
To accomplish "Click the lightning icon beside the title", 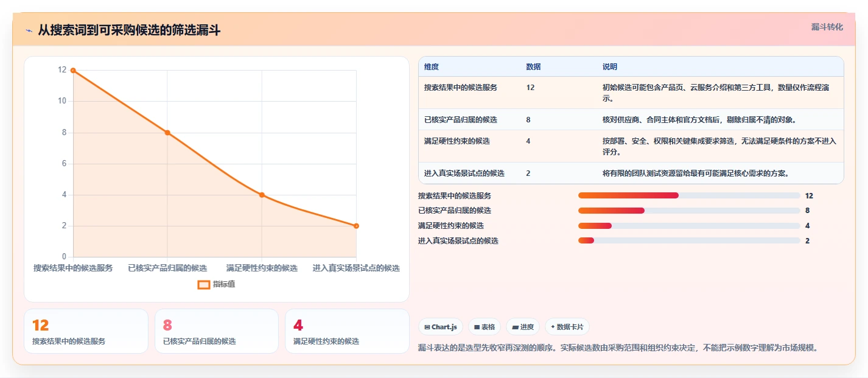I will pyautogui.click(x=29, y=30).
